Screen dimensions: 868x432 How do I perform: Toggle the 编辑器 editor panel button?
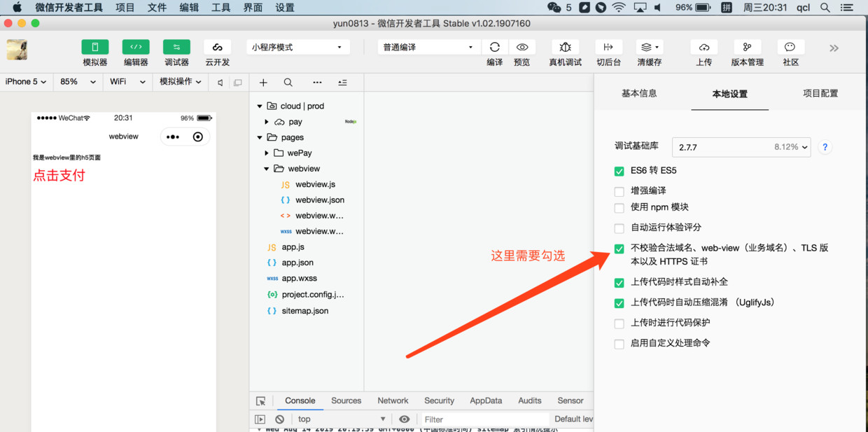tap(136, 47)
